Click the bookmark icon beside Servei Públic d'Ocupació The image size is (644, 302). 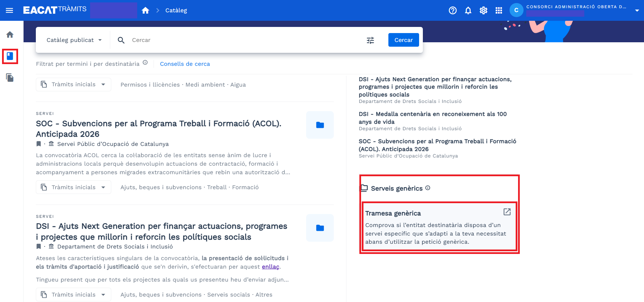[39, 144]
